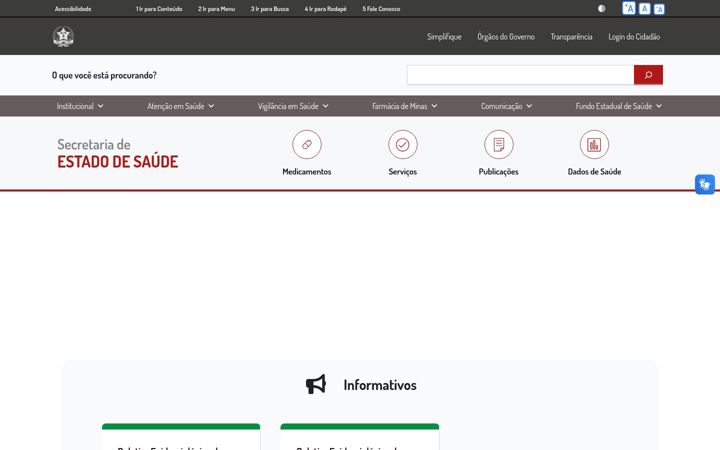Viewport: 720px width, 450px height.
Task: Open the Serviços checkmark icon
Action: point(403,145)
